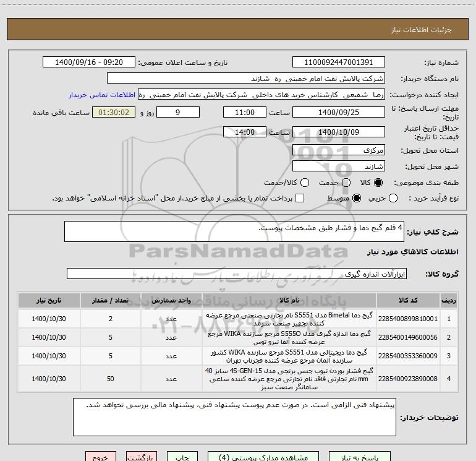
Task: Click the general description box 4 قلم گیج
Action: pyautogui.click(x=234, y=231)
